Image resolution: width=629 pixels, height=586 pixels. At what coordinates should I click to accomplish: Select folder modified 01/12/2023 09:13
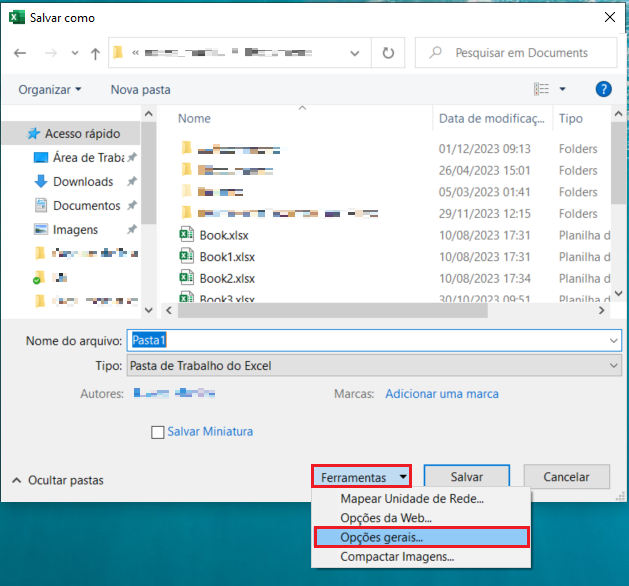tap(241, 150)
